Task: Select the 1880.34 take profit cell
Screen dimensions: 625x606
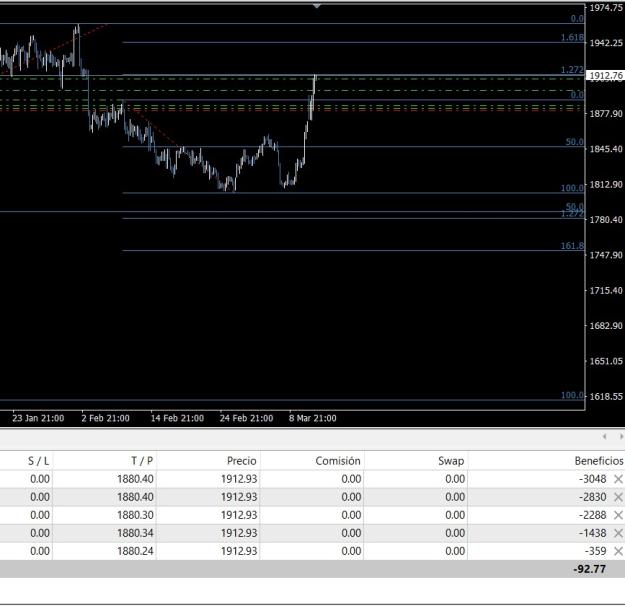Action: pos(135,533)
